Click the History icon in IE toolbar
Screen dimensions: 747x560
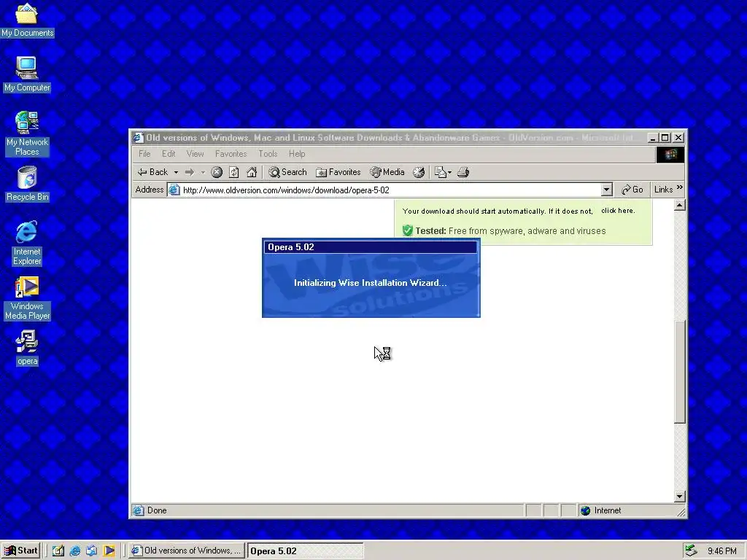click(x=419, y=172)
